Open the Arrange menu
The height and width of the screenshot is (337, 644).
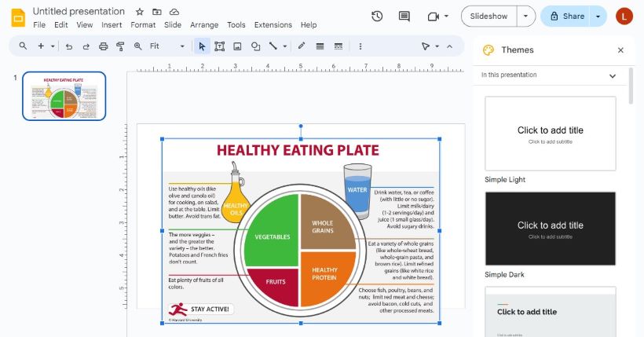coord(204,24)
